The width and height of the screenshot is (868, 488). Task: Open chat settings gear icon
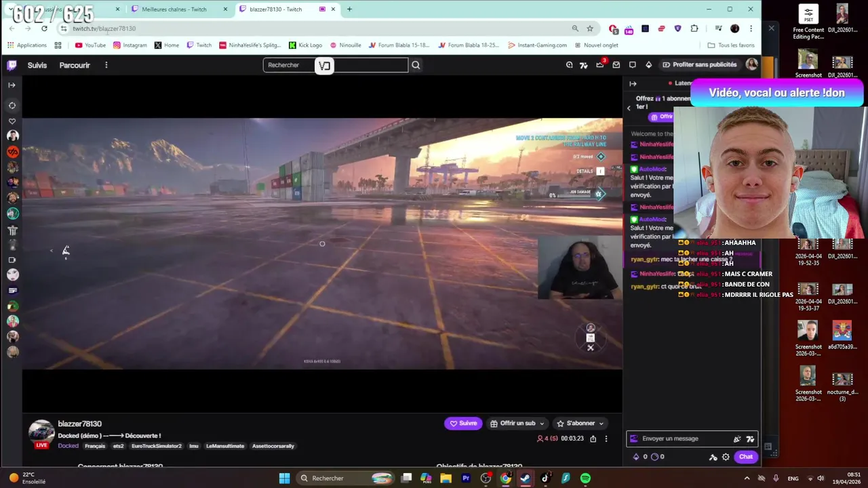coord(726,457)
